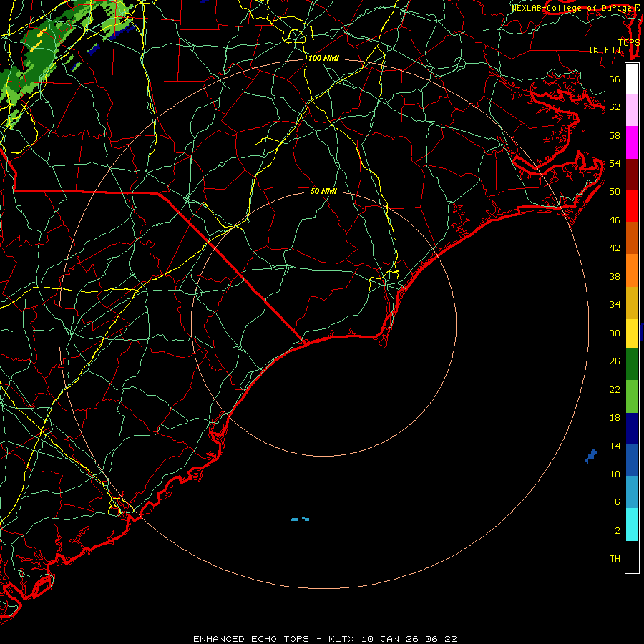Click the bright red 50 kft swatch
Screen dimensions: 644x644
pos(632,206)
